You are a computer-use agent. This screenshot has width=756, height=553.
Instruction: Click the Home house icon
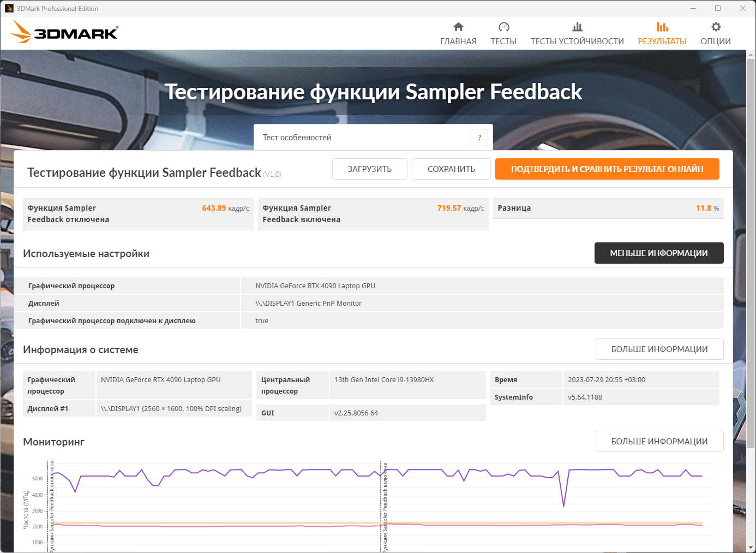458,27
